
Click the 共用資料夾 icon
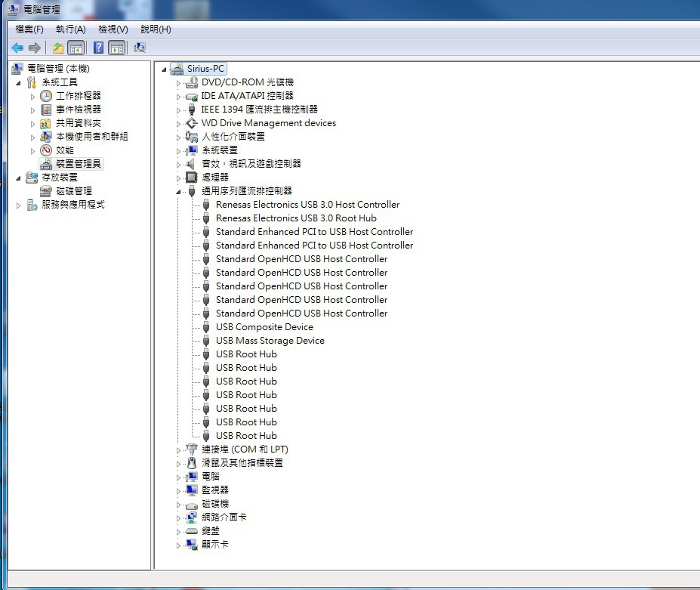pyautogui.click(x=46, y=123)
